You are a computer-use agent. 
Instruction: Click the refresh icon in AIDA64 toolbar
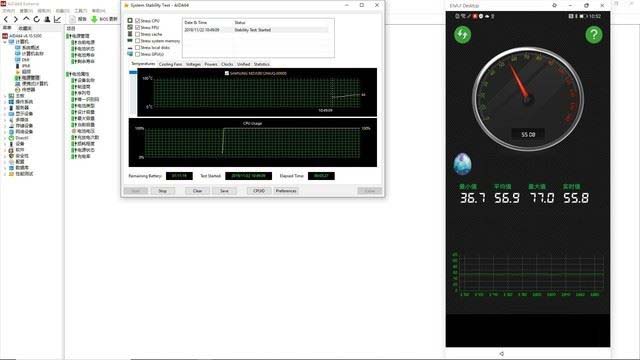point(37,19)
